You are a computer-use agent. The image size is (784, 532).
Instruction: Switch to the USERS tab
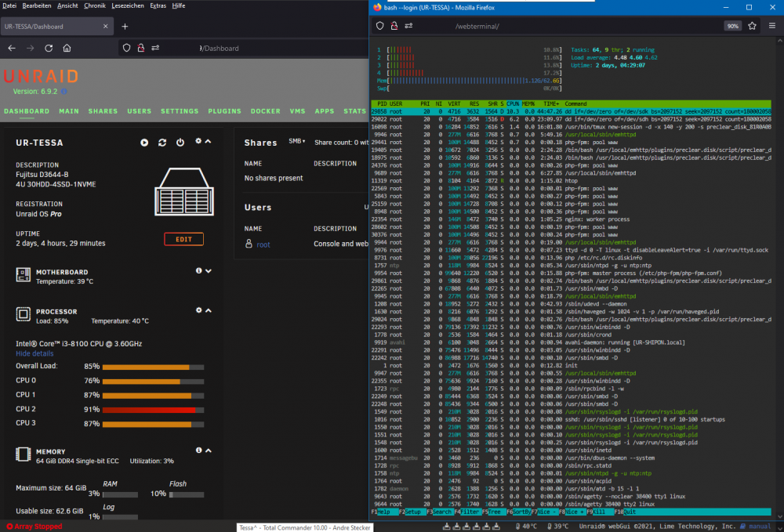tap(139, 111)
